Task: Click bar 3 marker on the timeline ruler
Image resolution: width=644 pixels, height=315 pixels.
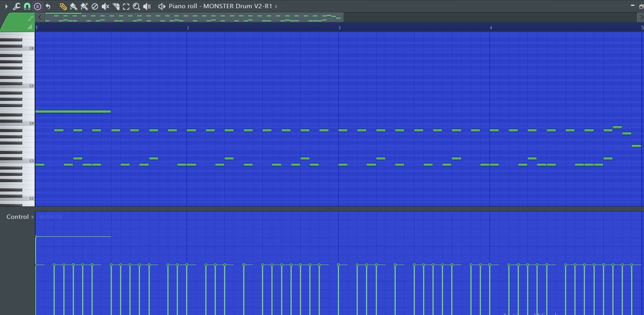Action: click(x=339, y=28)
